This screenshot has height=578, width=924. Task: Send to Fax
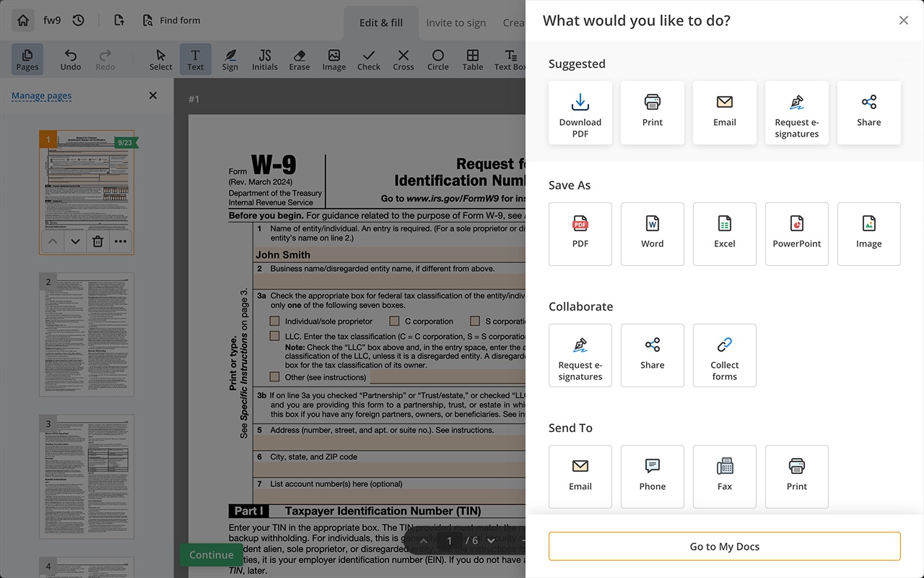click(x=725, y=477)
